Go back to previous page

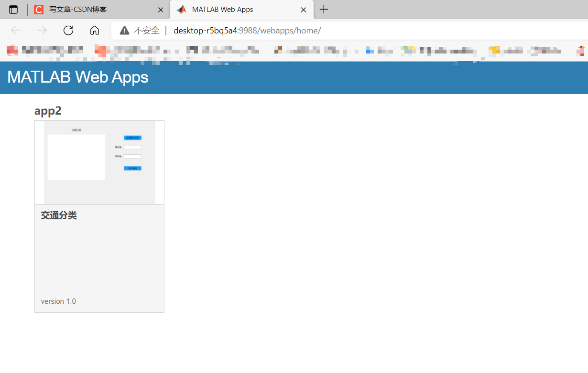(16, 31)
